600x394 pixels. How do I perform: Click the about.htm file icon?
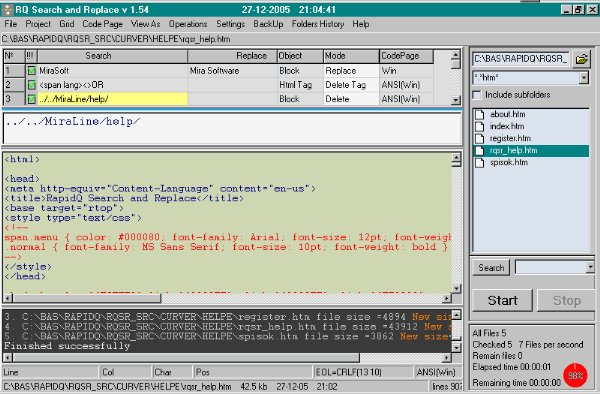(x=480, y=114)
